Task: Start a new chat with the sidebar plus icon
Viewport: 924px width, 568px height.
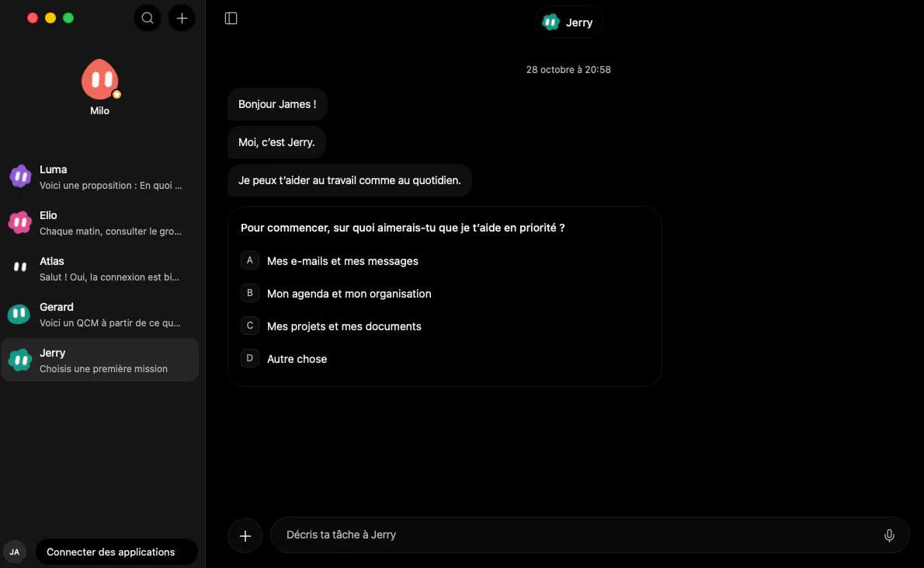Action: click(x=182, y=19)
